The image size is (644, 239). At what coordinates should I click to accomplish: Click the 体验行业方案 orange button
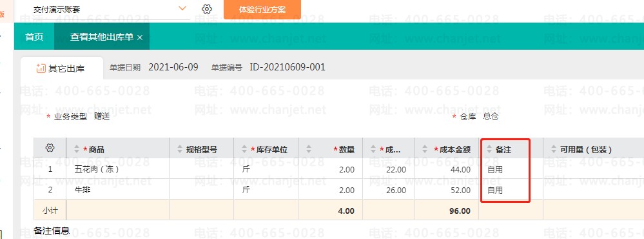pyautogui.click(x=262, y=10)
